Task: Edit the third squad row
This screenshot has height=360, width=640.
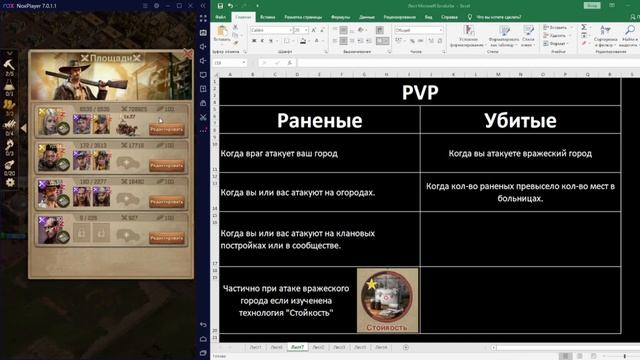Action: pos(167,202)
